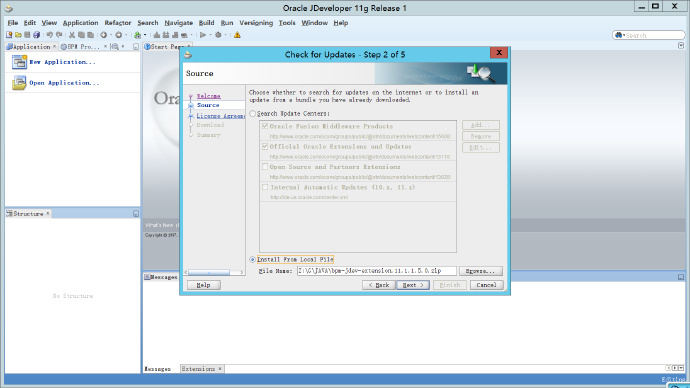690x388 pixels.
Task: Click the File Name input field
Action: 377,271
